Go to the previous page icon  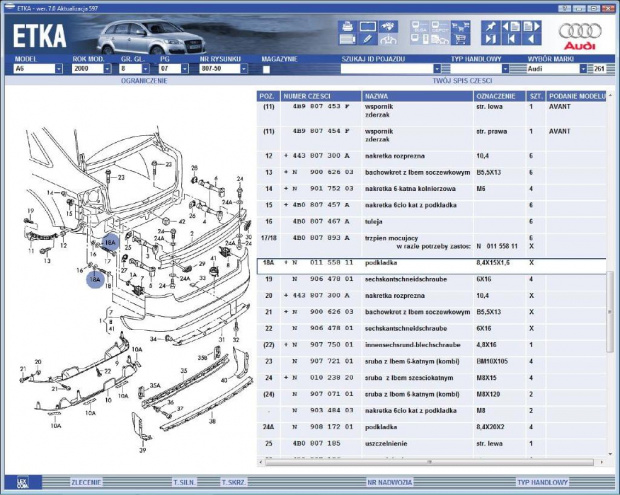(511, 26)
